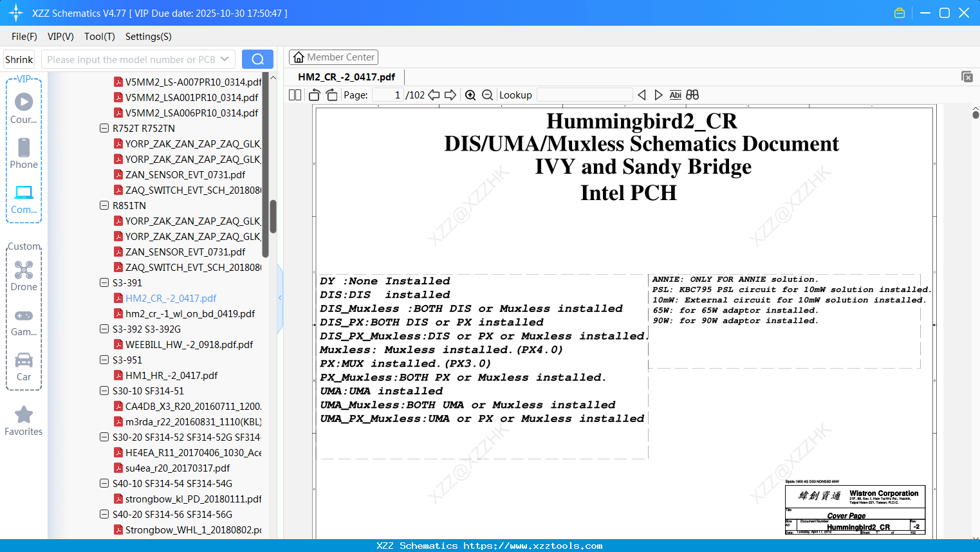980x552 pixels.
Task: Toggle the two-page layout view icon
Action: pyautogui.click(x=295, y=95)
